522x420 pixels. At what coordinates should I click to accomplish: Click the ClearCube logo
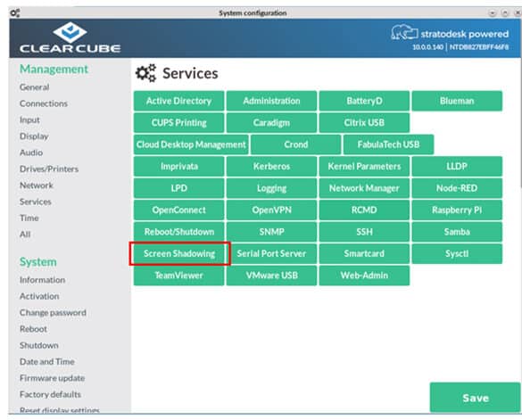point(70,37)
